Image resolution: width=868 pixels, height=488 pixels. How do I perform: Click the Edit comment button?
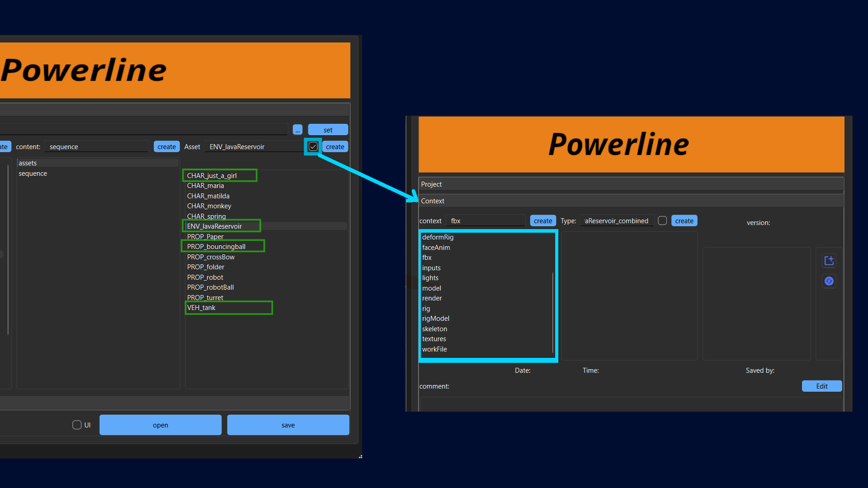(821, 386)
